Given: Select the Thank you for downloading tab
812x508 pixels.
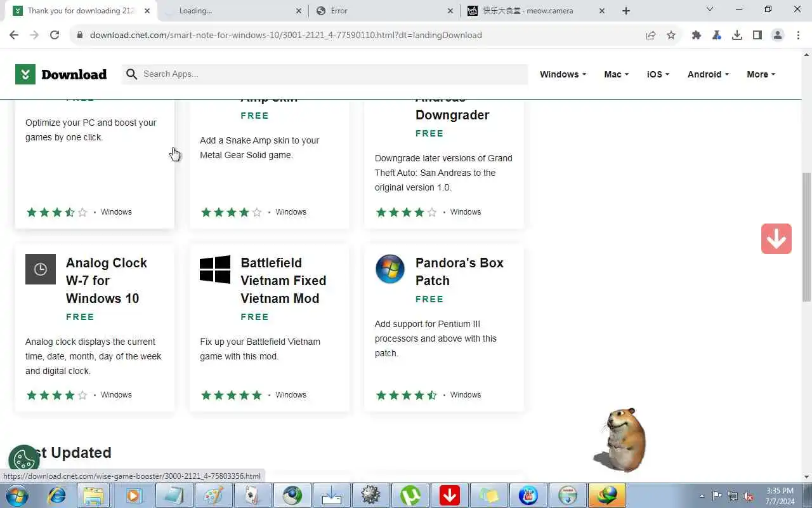Looking at the screenshot, I should tap(81, 11).
